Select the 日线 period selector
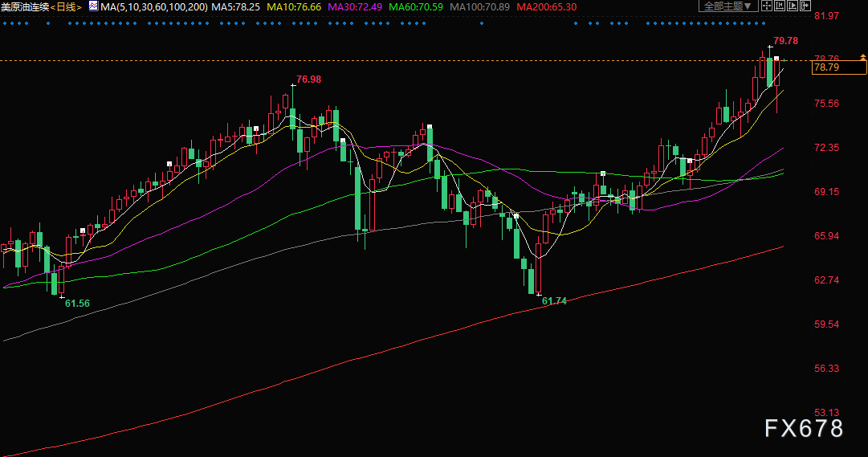The width and height of the screenshot is (868, 457). point(67,7)
